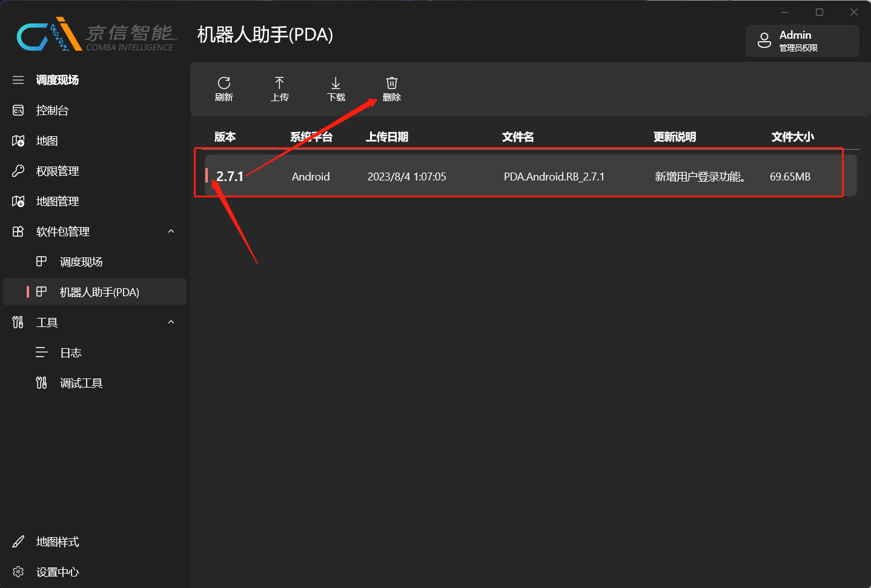871x588 pixels.
Task: Open 地图管理 map management
Action: pos(58,201)
